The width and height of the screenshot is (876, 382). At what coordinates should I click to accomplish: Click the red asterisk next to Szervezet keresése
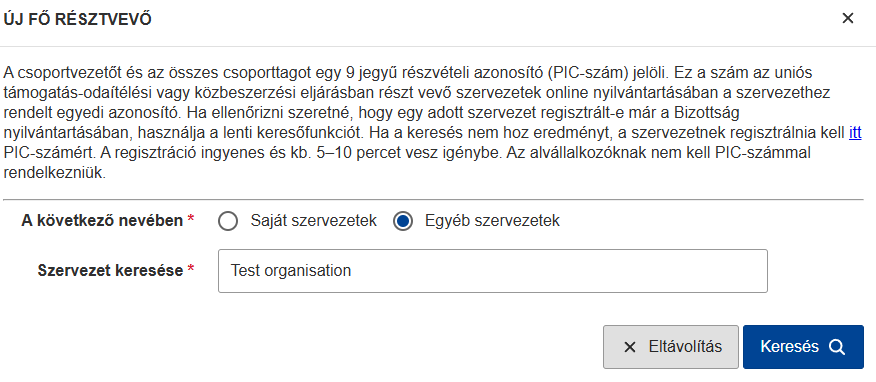[191, 269]
